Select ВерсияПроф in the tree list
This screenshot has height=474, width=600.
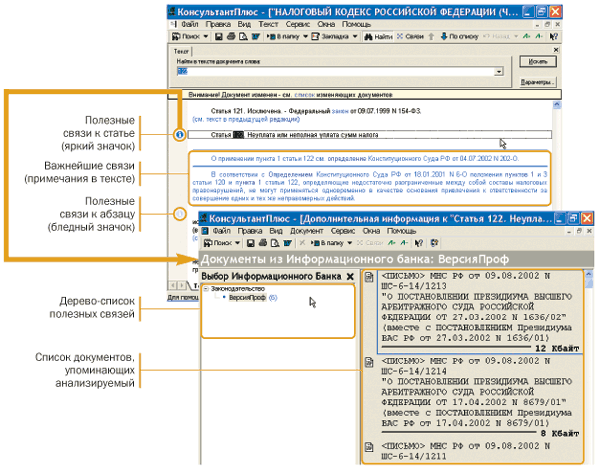[x=247, y=298]
